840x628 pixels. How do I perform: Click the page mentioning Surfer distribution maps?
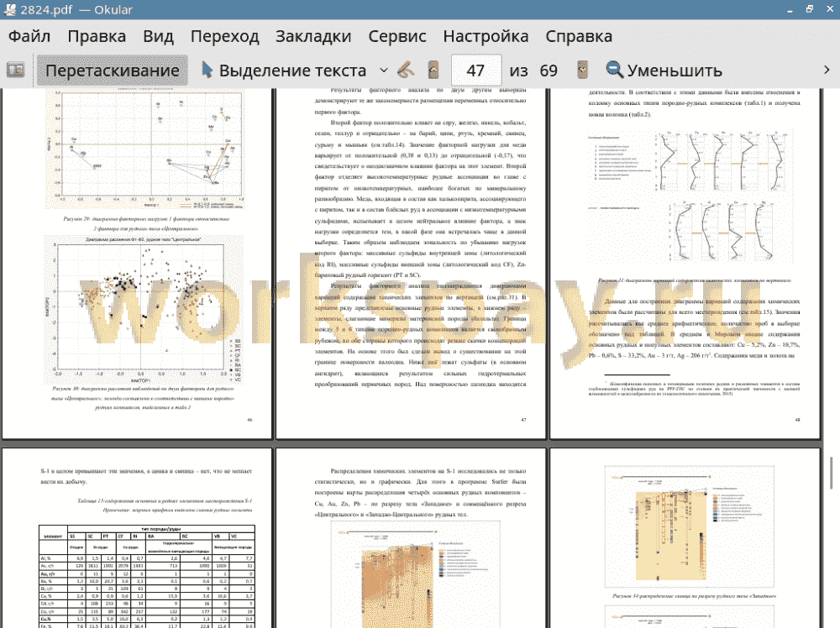tap(411, 539)
